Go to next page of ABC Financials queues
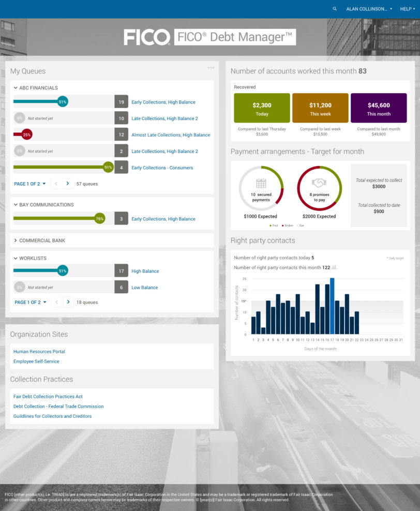The image size is (420, 511). (x=68, y=184)
